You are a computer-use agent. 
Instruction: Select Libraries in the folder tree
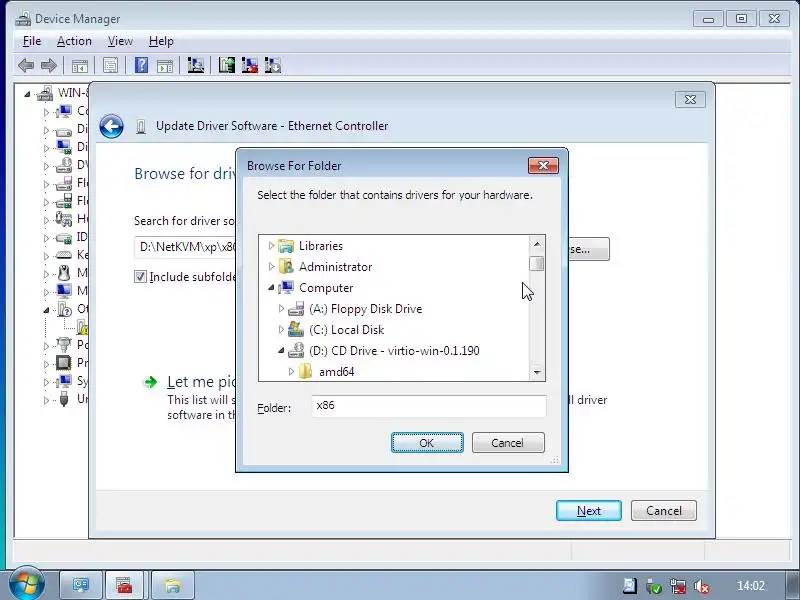(321, 246)
